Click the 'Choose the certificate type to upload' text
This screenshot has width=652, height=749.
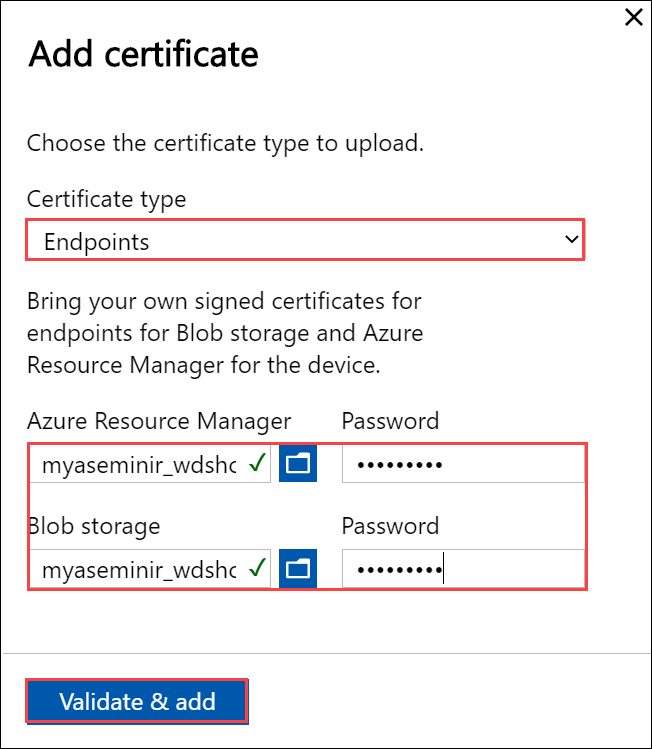point(225,143)
